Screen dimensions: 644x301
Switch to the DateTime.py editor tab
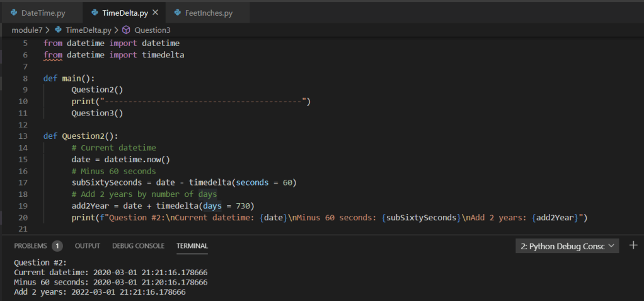42,13
